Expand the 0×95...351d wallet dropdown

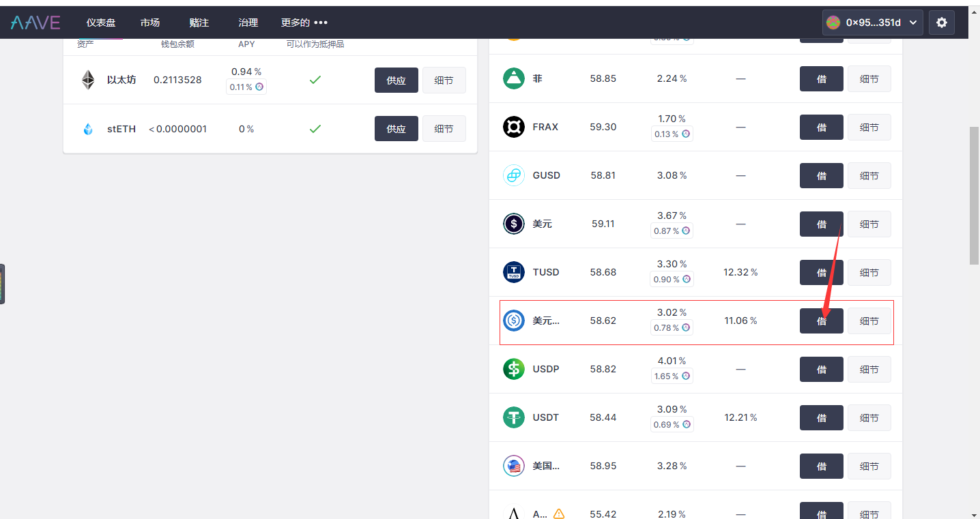(873, 23)
